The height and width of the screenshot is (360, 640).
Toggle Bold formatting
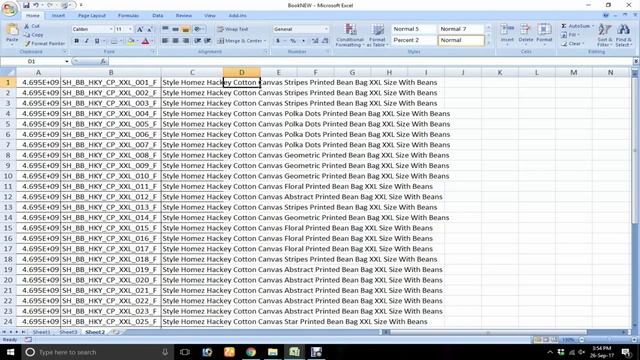tap(76, 41)
